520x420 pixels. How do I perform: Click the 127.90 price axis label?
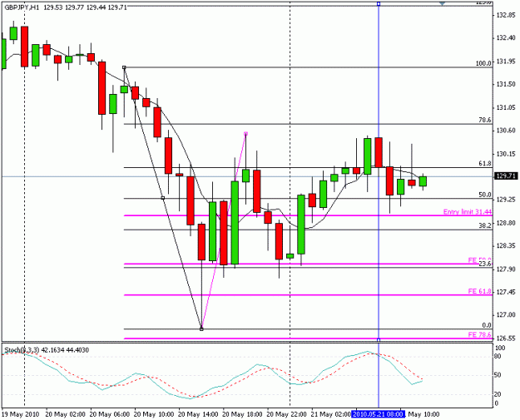coord(506,269)
